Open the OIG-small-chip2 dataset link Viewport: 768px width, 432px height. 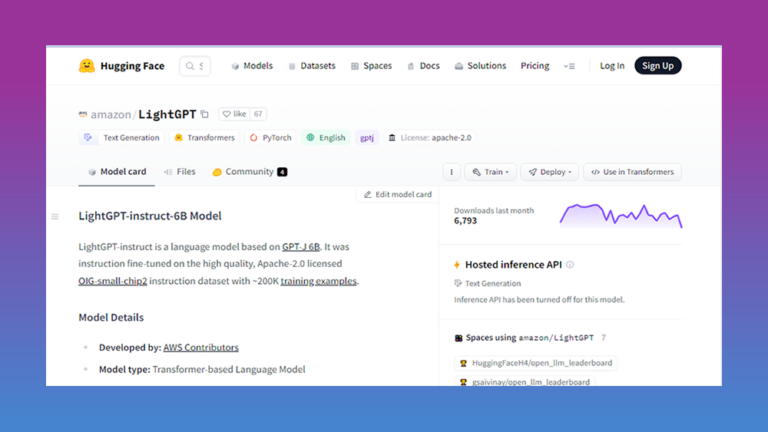tap(113, 281)
